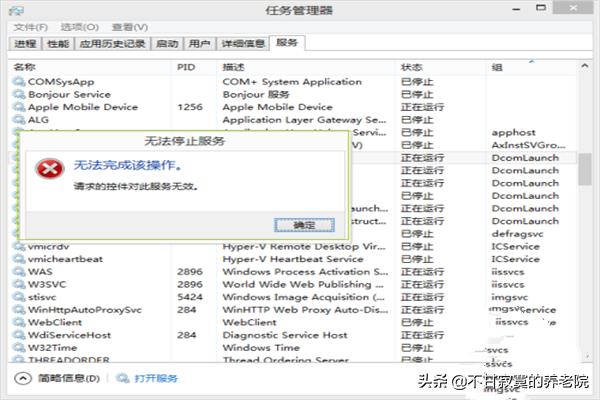Switch to the 应用历史记录 tab

[112, 44]
